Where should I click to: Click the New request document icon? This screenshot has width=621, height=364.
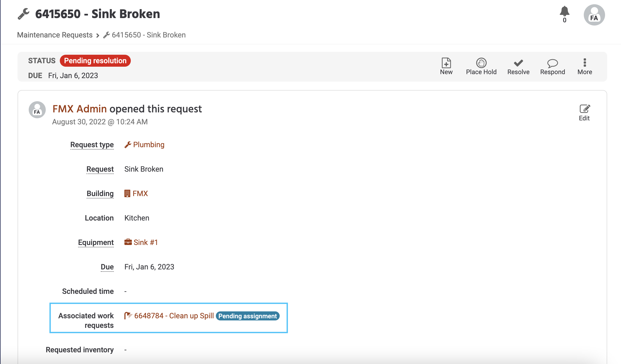(x=446, y=63)
